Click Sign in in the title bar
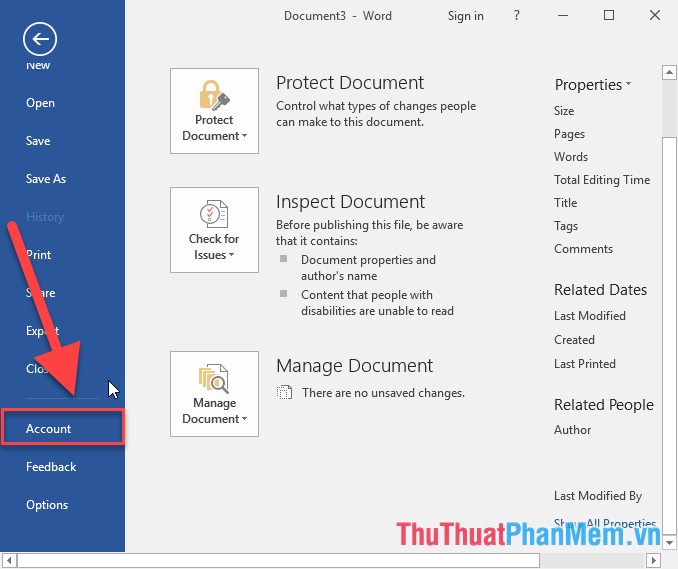 click(466, 16)
